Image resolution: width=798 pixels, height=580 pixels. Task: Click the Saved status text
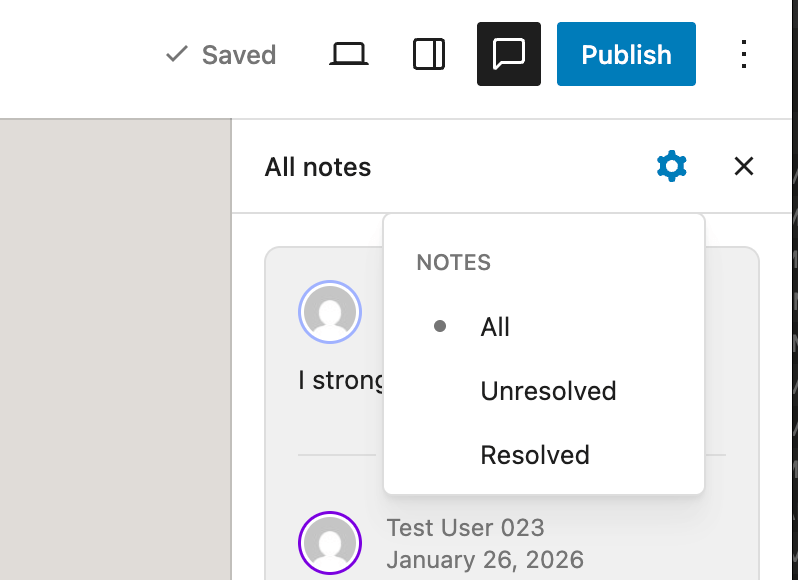pyautogui.click(x=238, y=54)
